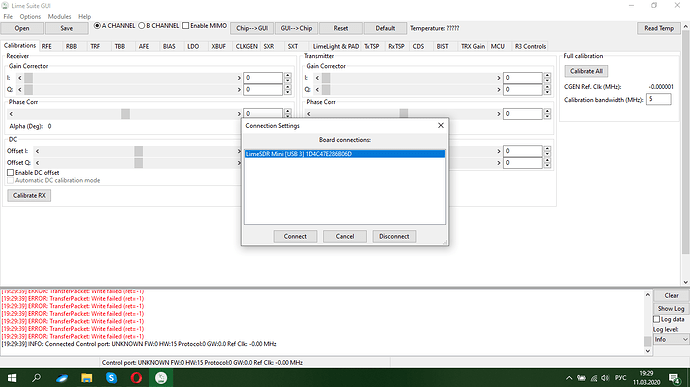The height and width of the screenshot is (387, 690).
Task: Open the File menu
Action: pos(8,16)
